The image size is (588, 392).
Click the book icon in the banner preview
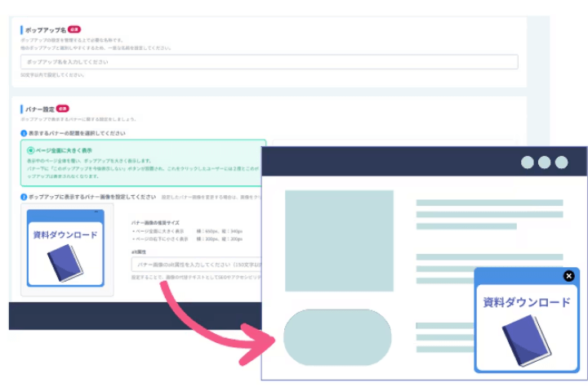(66, 263)
